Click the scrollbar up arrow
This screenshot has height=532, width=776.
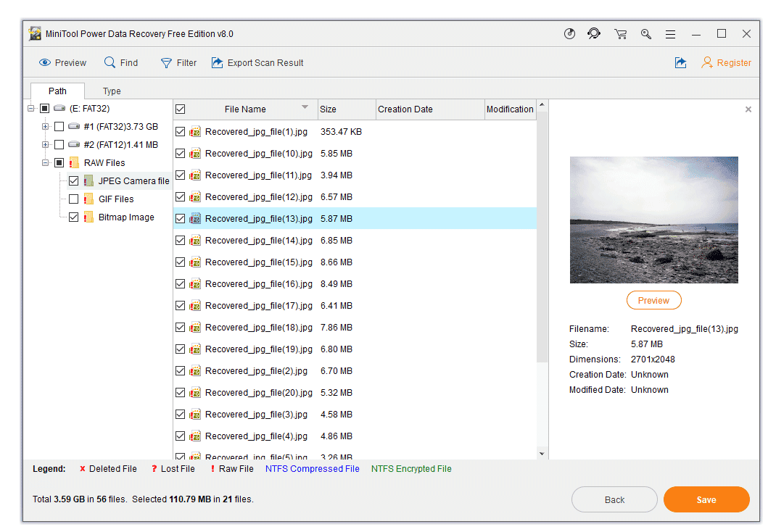[542, 105]
